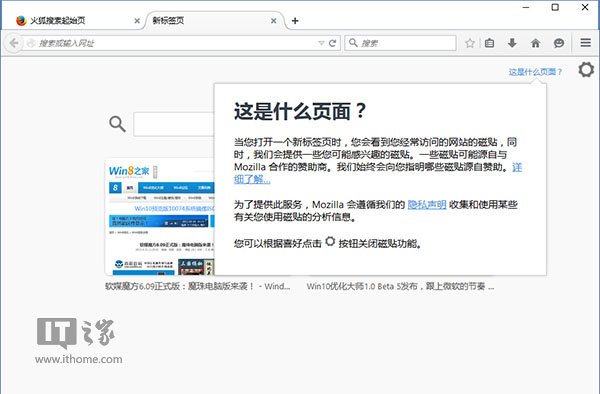Open the downloads arrow icon
The height and width of the screenshot is (394, 600).
click(512, 43)
